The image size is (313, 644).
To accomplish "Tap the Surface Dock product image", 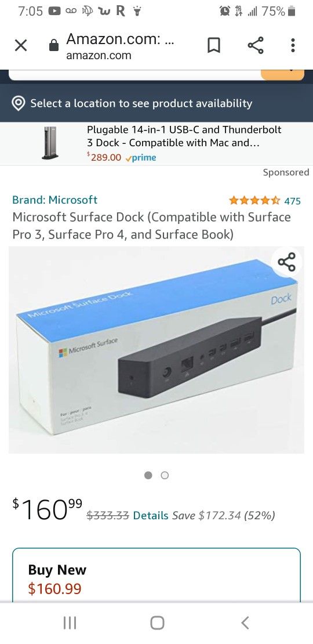I will tap(156, 350).
